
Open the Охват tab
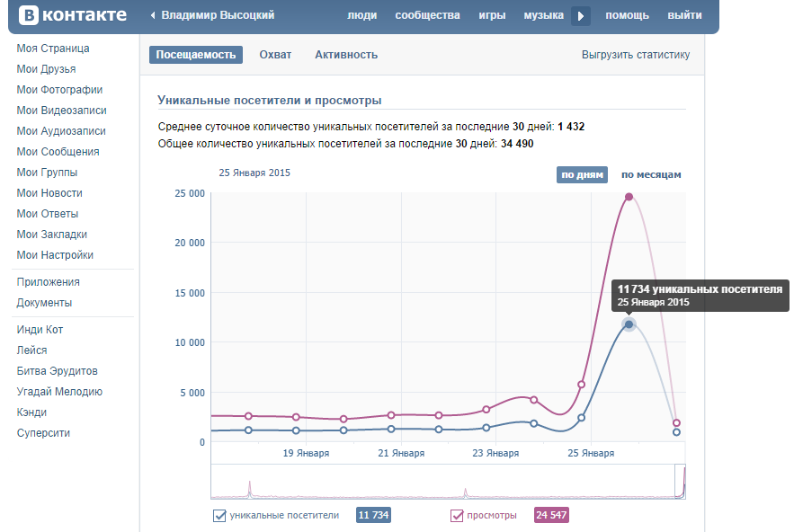[x=275, y=55]
